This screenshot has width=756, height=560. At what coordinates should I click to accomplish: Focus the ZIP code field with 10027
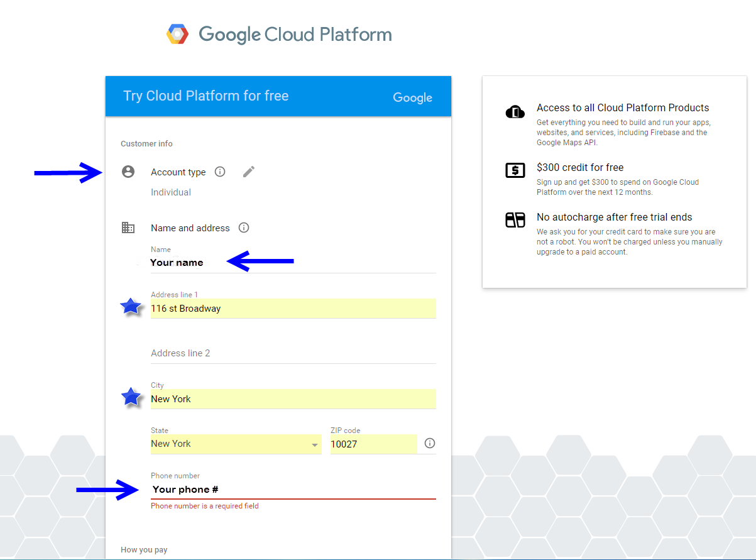click(374, 444)
